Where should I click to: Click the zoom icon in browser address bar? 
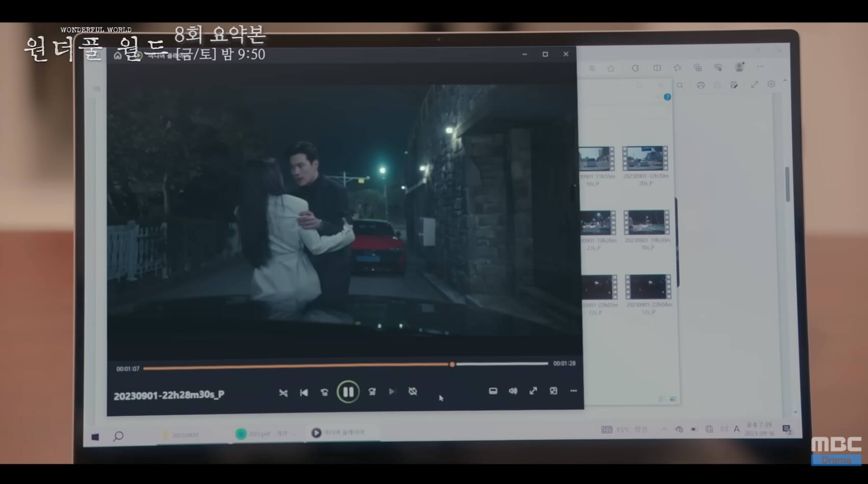click(592, 68)
